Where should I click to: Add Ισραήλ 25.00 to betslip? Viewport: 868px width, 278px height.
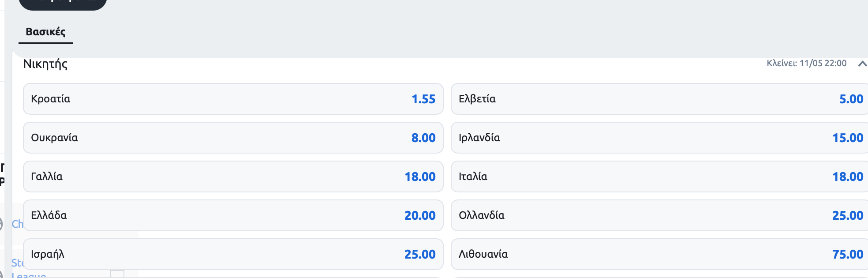tap(233, 254)
